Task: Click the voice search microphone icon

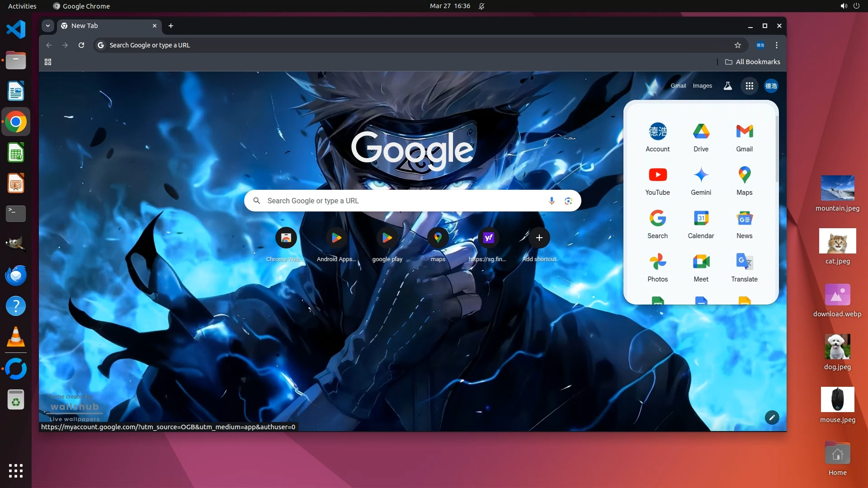Action: (x=552, y=201)
